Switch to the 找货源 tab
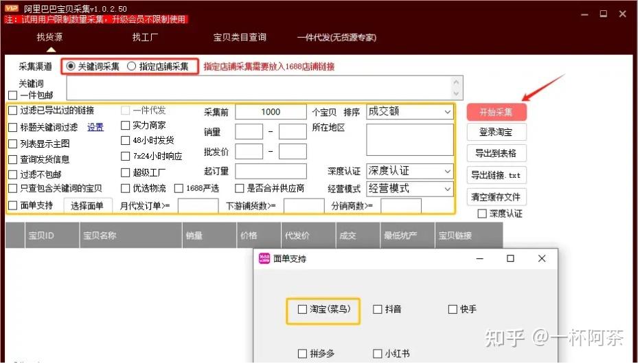Viewport: 640px width, 364px height. click(x=50, y=37)
